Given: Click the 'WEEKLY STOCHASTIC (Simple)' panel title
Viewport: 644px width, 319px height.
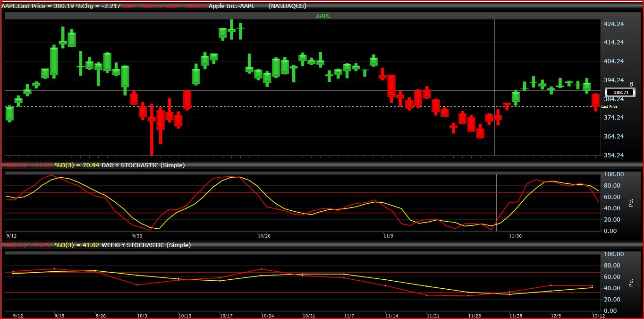Looking at the screenshot, I should click(146, 245).
